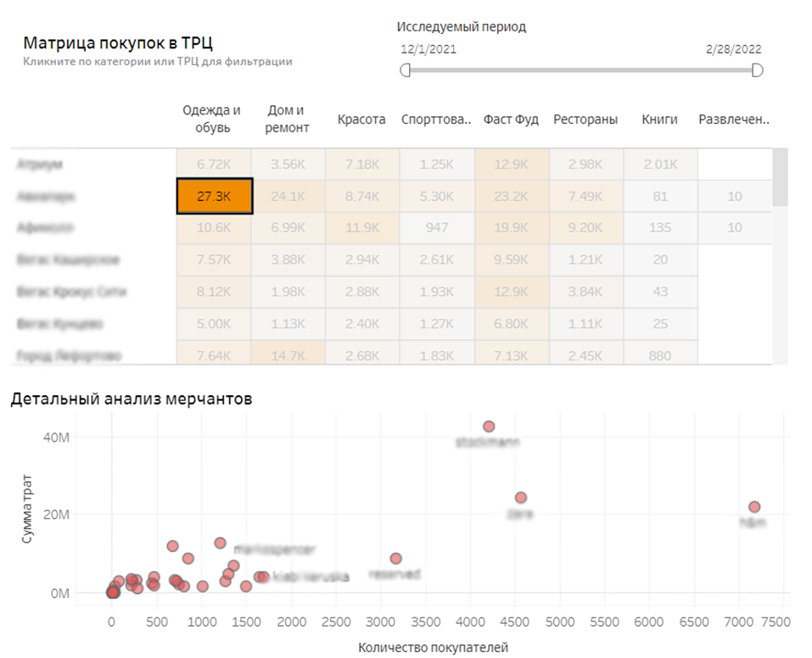Filter by the "Одежда и обувь" column header
The image size is (812, 658).
pyautogui.click(x=212, y=117)
